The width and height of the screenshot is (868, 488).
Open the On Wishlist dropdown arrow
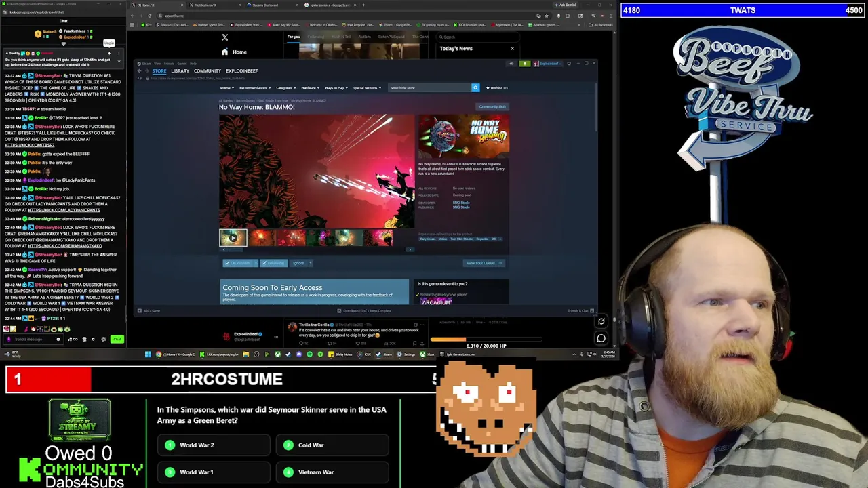coord(254,263)
